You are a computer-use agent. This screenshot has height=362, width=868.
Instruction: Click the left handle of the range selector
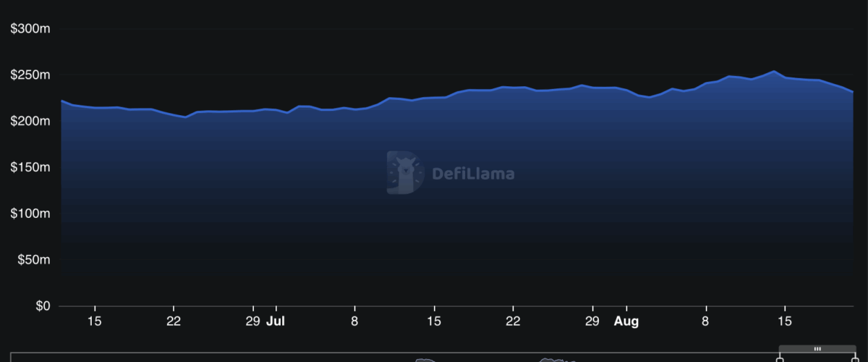point(780,358)
